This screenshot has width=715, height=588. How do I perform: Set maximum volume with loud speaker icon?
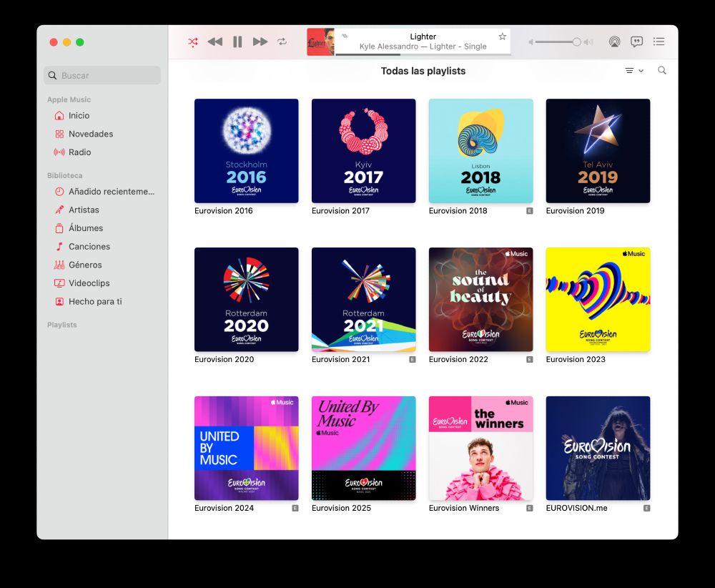588,42
